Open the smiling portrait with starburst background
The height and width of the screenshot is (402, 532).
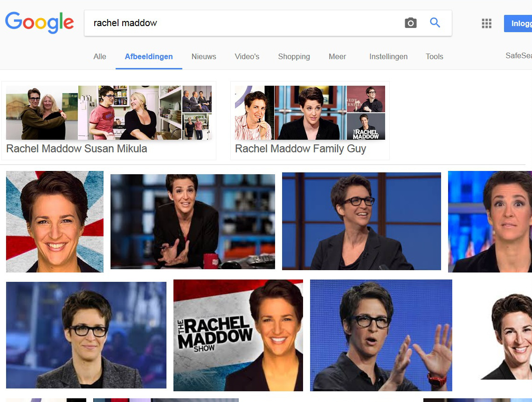click(55, 222)
